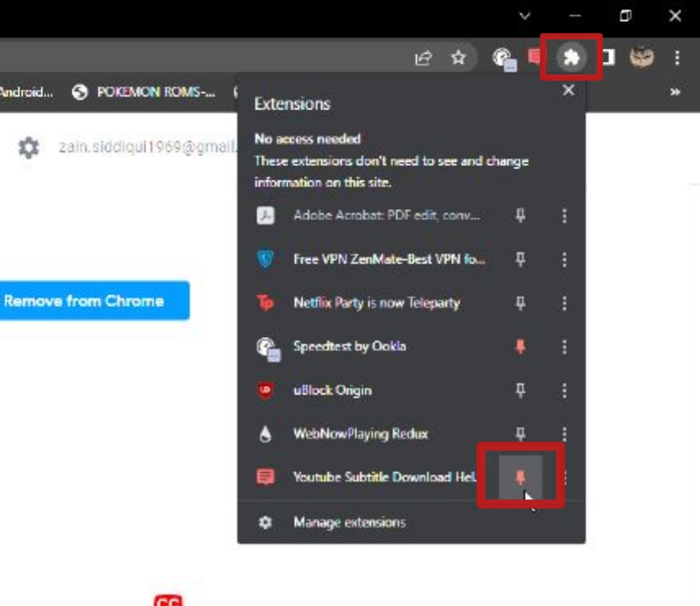700x606 pixels.
Task: Pin Netflix Party is now Teleparty extension
Action: pos(521,303)
